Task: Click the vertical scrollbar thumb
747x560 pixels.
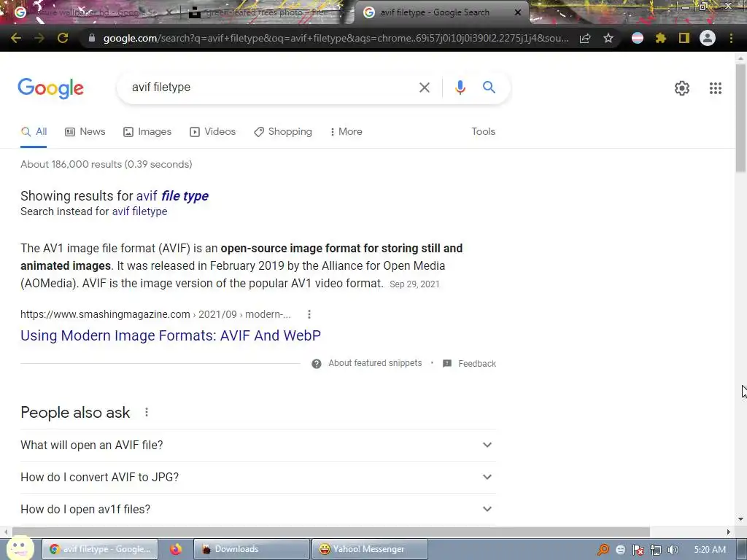Action: pos(740,117)
